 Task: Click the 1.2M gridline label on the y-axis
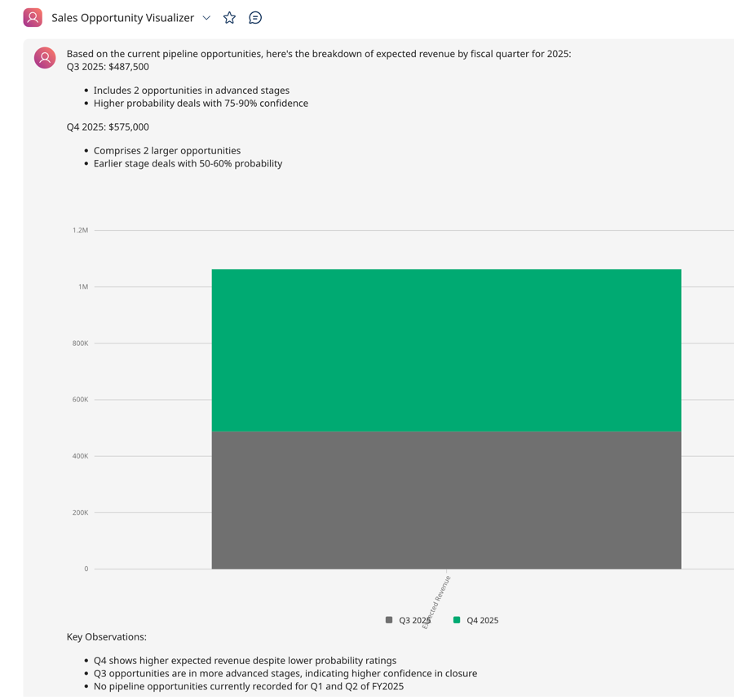[x=79, y=229]
